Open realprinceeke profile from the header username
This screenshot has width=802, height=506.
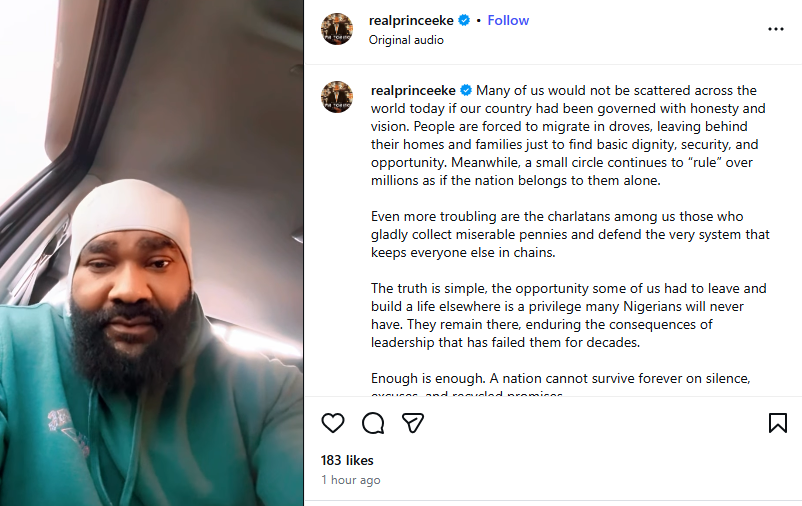[411, 20]
